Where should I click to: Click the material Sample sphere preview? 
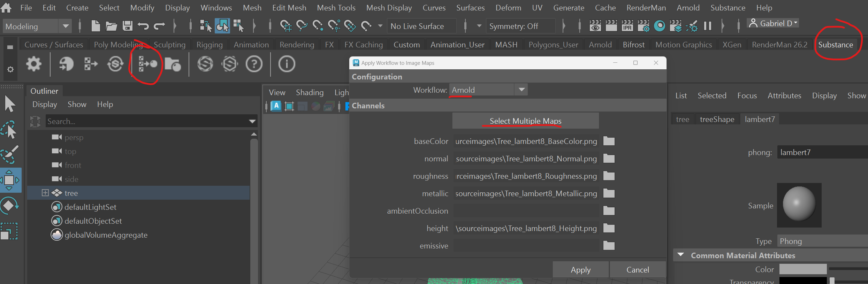(x=799, y=205)
